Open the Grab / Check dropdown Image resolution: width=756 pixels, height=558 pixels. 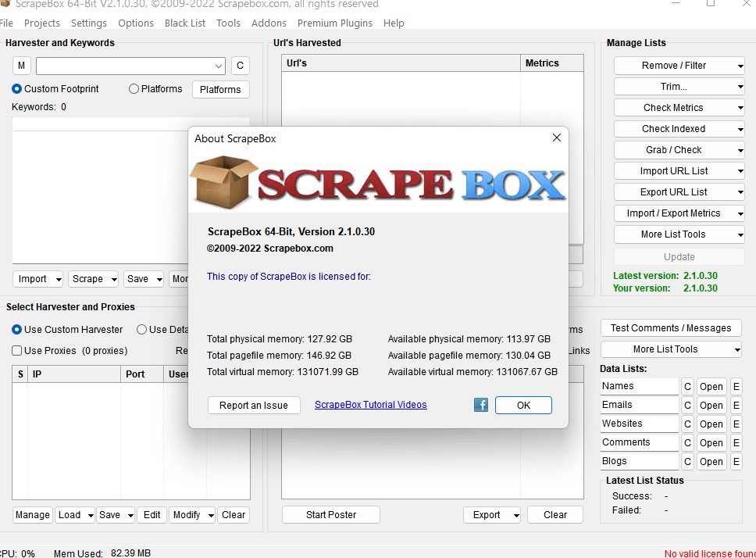point(679,150)
